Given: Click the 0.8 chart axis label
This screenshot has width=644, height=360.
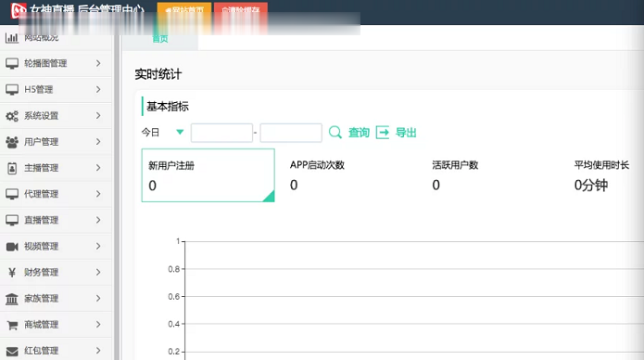Looking at the screenshot, I should click(173, 269).
